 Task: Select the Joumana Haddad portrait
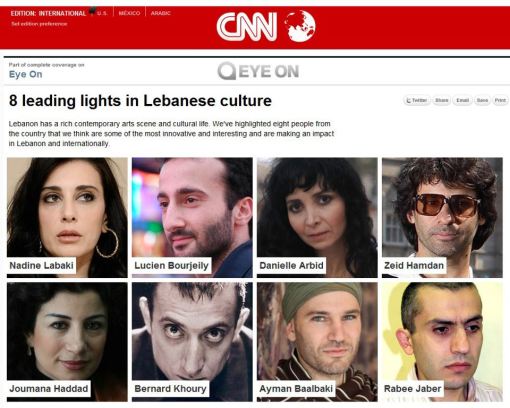point(67,342)
